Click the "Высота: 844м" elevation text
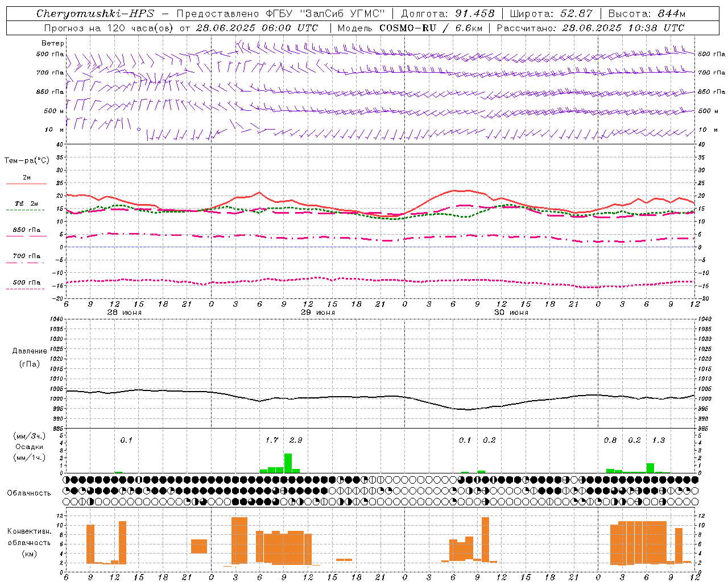728x582 pixels. pos(647,14)
